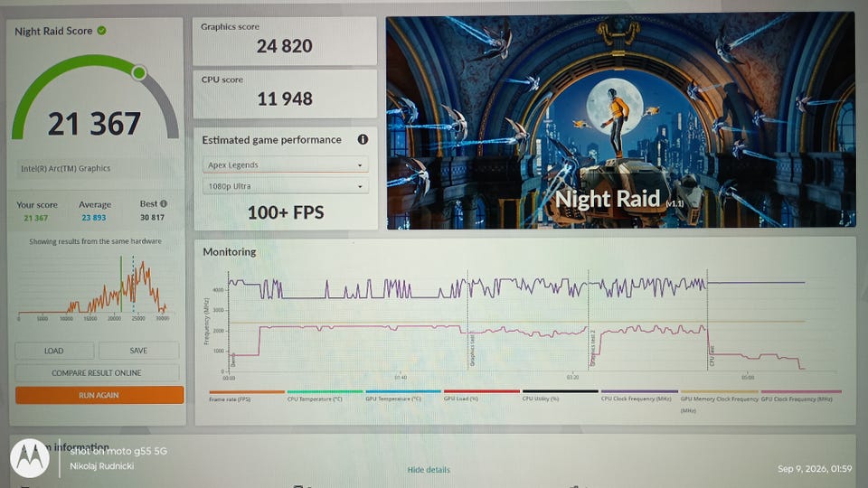Screen dimensions: 868x488
Task: Click the Monitoring section heading
Action: pos(229,252)
